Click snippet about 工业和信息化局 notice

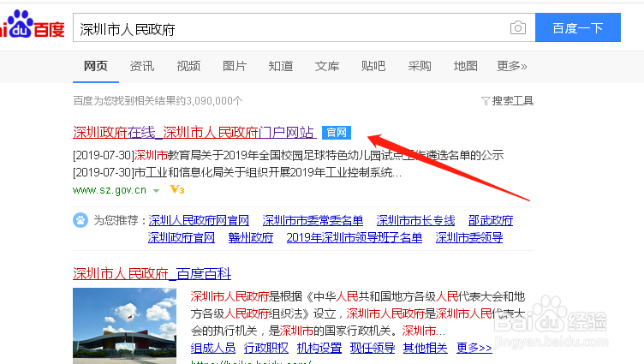click(237, 172)
